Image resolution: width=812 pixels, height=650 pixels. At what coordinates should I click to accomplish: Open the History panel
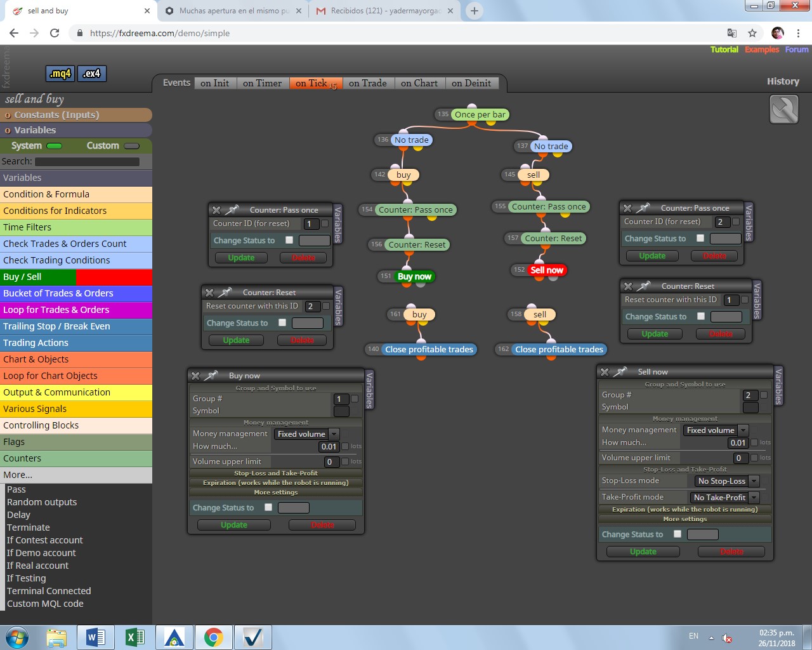[x=783, y=81]
